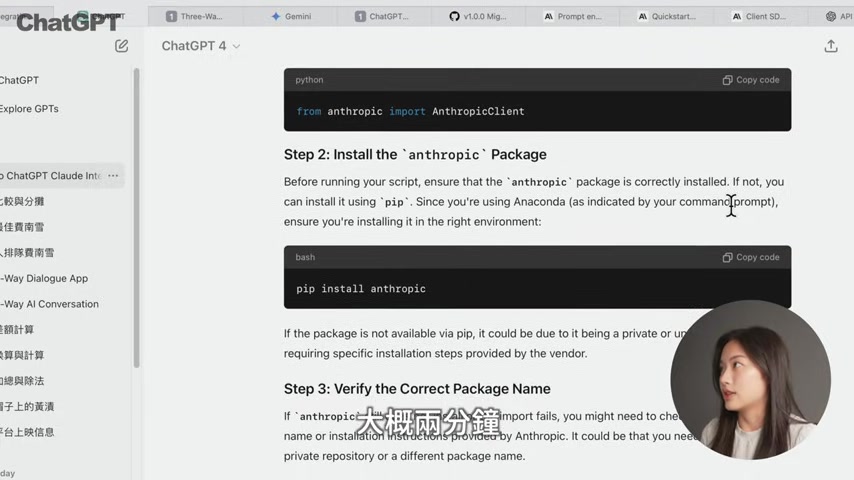Open the ChatGPT 4 model selector dropdown
This screenshot has height=480, width=854.
pyautogui.click(x=200, y=46)
